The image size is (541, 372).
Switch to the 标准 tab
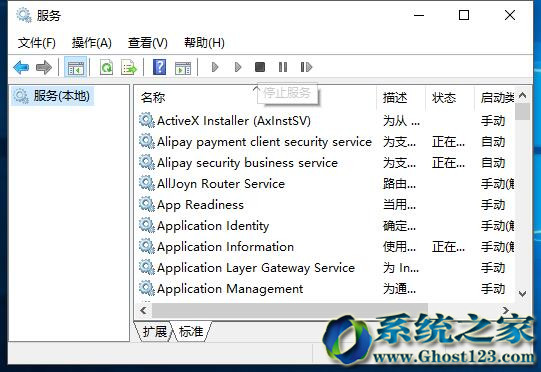coord(191,332)
